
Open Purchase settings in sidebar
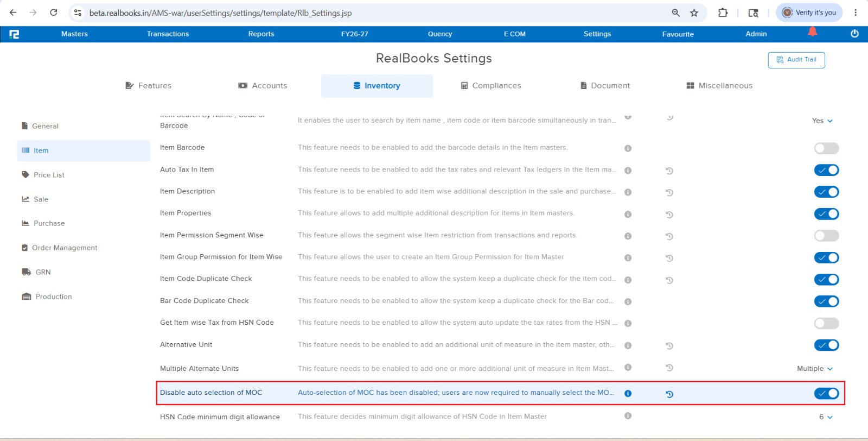pos(43,223)
